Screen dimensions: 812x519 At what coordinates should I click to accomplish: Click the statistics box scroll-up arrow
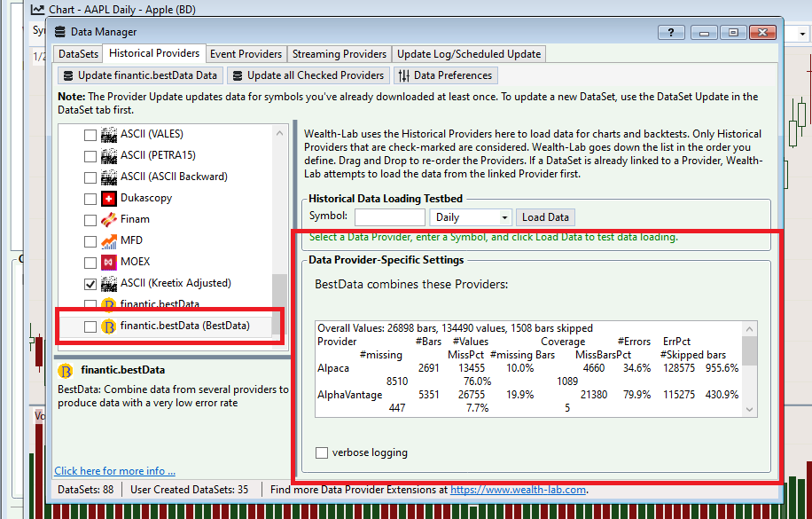(x=749, y=329)
